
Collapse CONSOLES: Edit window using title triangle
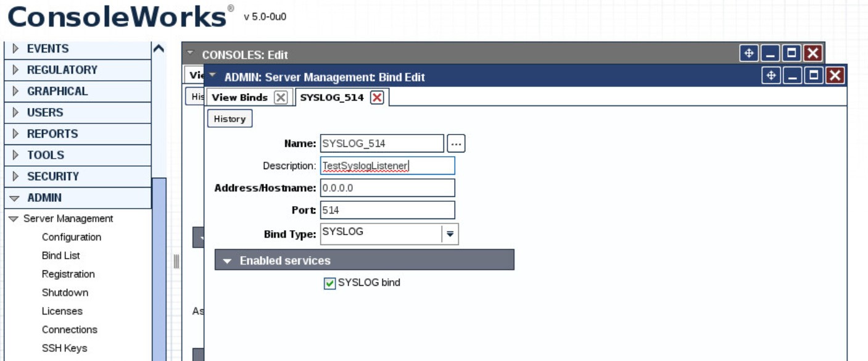[191, 53]
